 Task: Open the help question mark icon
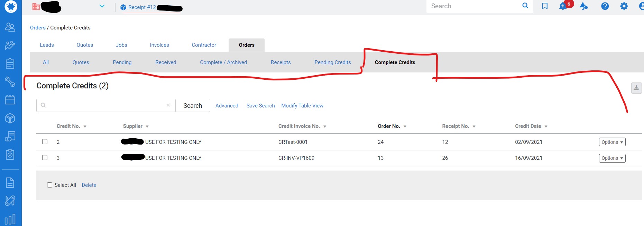click(605, 6)
